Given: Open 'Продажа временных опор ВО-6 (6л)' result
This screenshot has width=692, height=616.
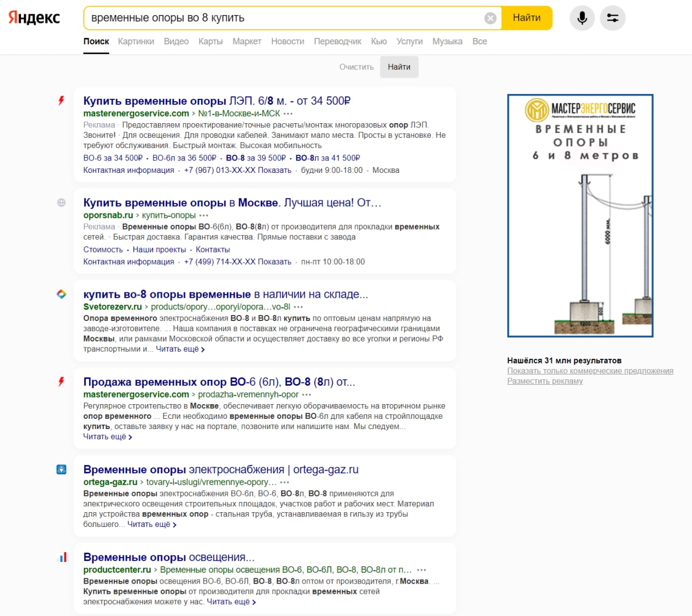Looking at the screenshot, I should click(219, 382).
